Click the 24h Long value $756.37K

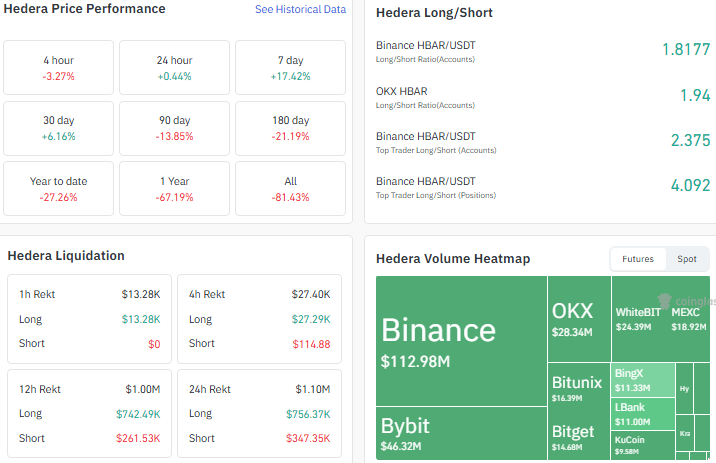[x=308, y=414]
